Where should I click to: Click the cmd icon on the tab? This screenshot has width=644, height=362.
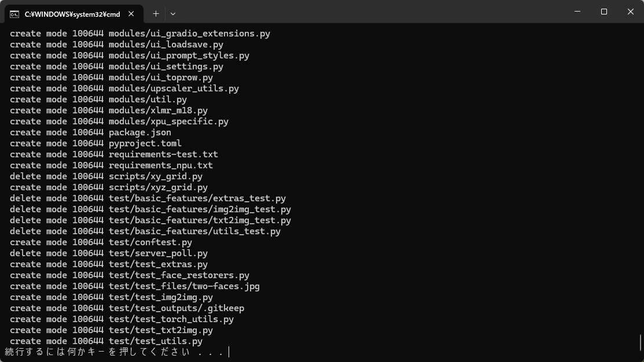click(x=14, y=14)
